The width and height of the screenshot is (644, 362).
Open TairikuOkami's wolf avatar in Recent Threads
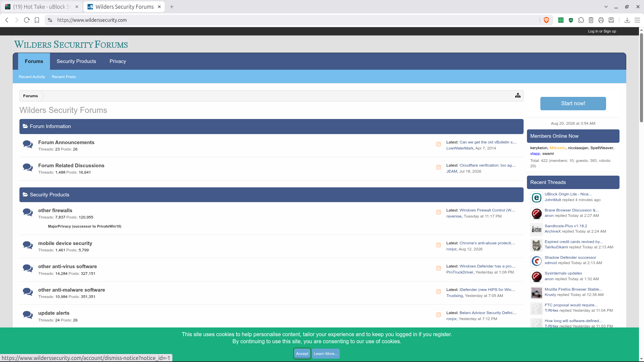[536, 245]
